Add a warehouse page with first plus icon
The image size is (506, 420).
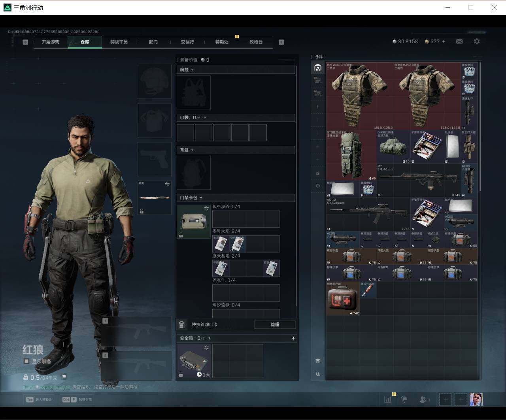318,107
